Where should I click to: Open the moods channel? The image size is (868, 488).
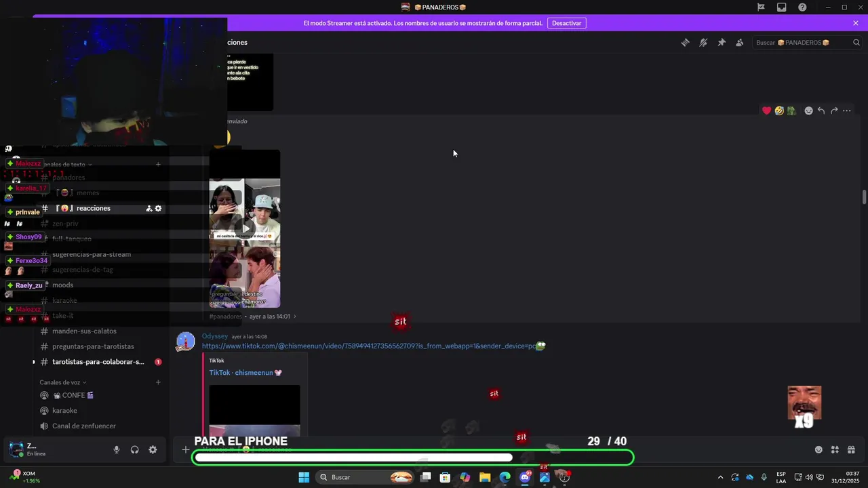(x=62, y=285)
